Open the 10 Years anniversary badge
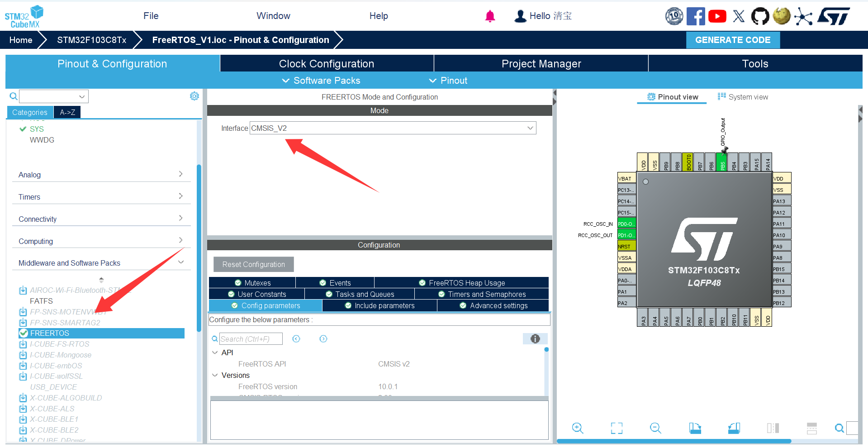The height and width of the screenshot is (448, 868). click(x=674, y=16)
